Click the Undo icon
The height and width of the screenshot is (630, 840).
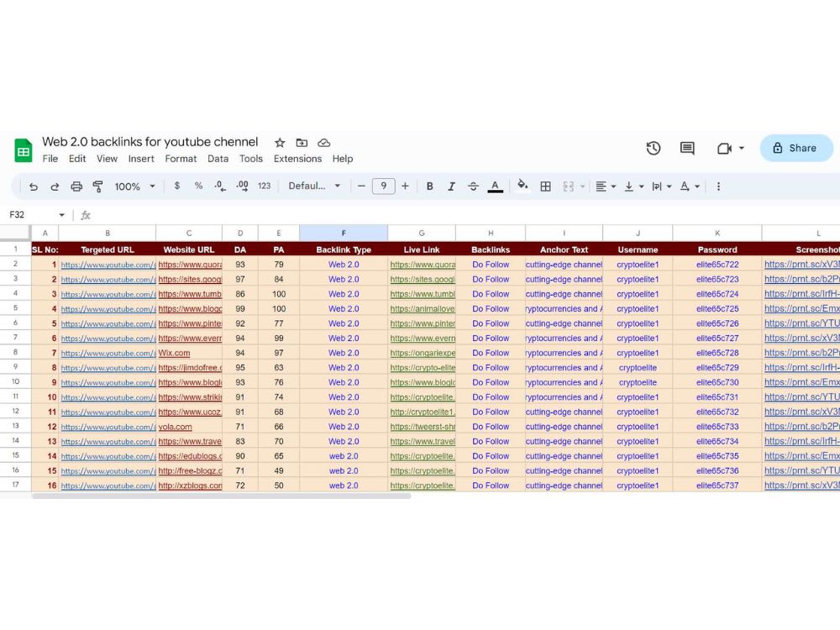tap(34, 186)
